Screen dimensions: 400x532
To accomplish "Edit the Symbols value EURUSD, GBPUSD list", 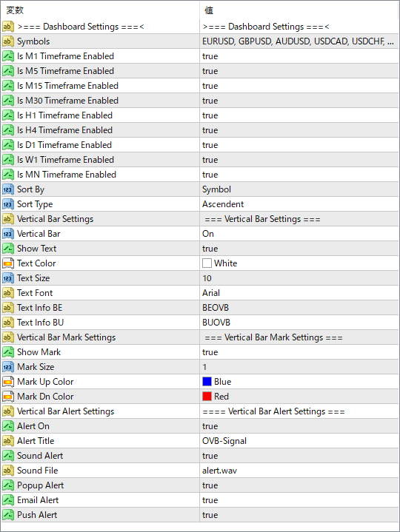I will pyautogui.click(x=299, y=41).
